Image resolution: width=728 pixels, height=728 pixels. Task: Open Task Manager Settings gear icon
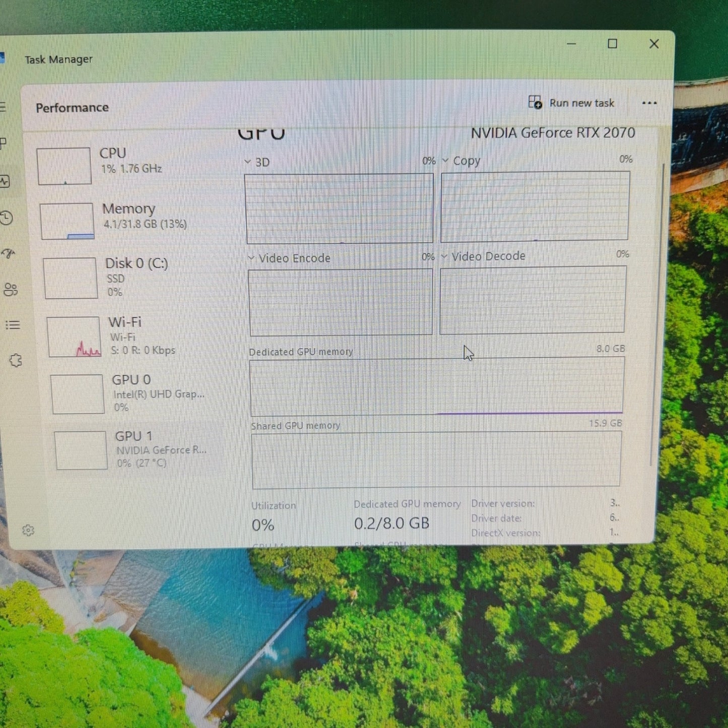tap(28, 530)
